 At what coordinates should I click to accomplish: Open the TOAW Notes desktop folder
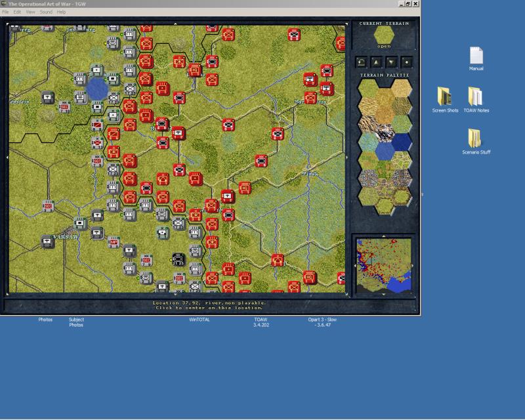click(x=476, y=100)
